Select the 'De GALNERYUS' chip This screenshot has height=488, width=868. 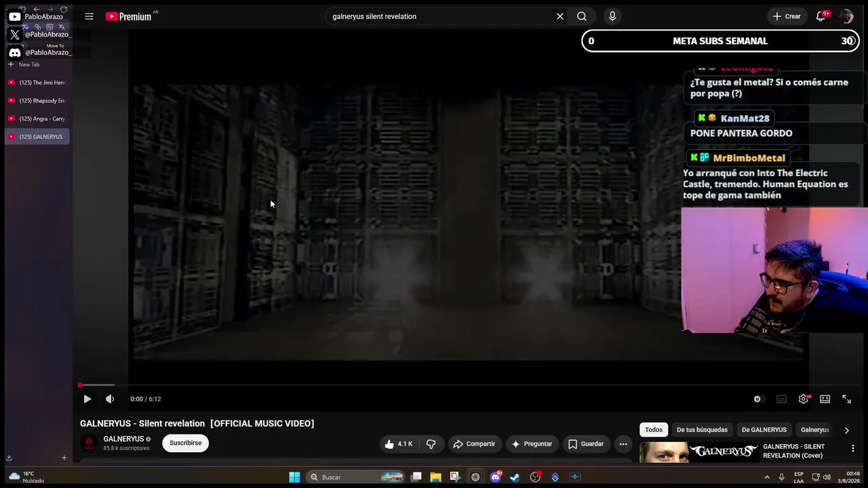point(764,430)
